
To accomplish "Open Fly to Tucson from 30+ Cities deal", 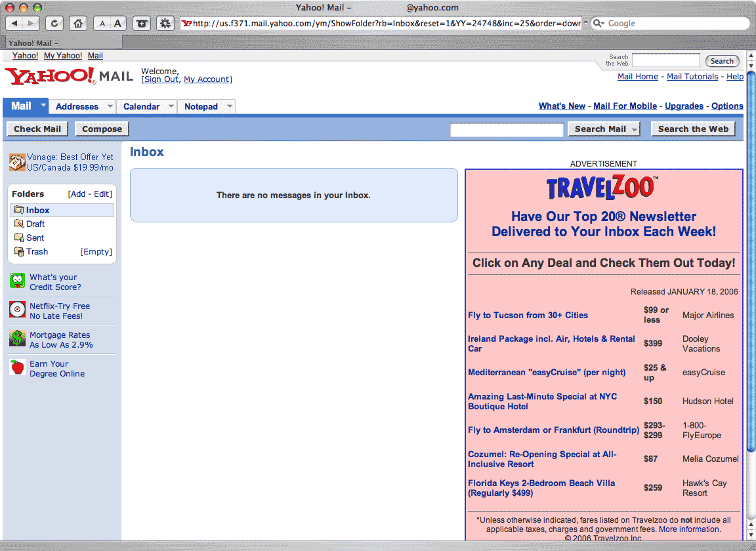I will 528,315.
